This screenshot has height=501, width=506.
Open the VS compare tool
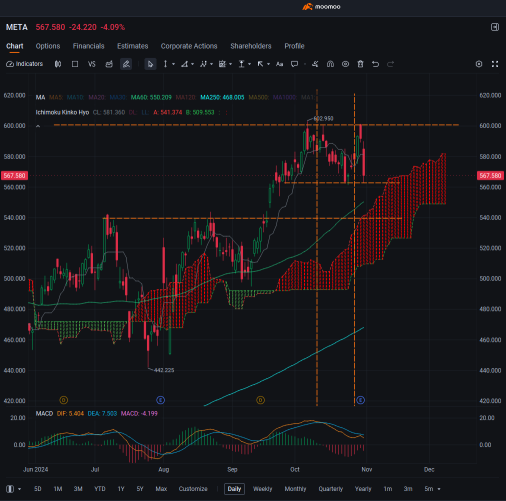pos(92,64)
